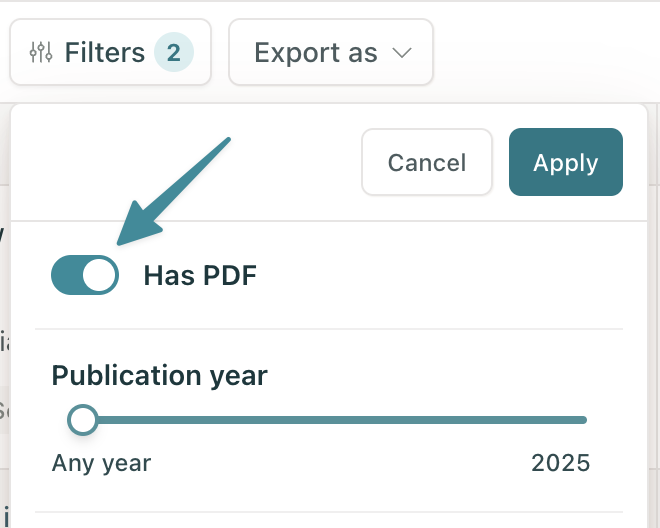The height and width of the screenshot is (528, 660).
Task: Click the Any year label
Action: coord(101,463)
